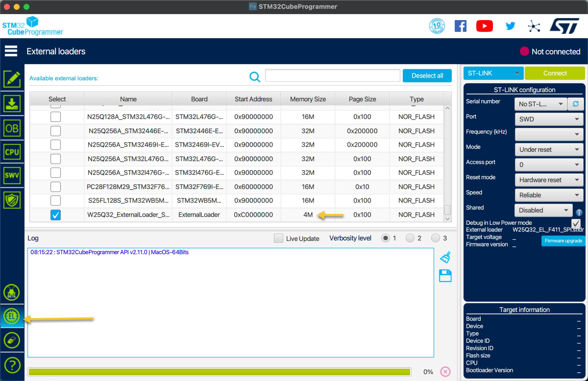Refresh ST-LINK serial number list
This screenshot has width=588, height=381.
[576, 104]
